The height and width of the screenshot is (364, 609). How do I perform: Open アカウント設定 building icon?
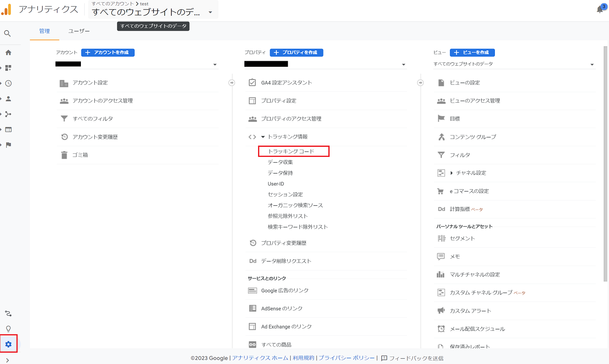[x=64, y=83]
